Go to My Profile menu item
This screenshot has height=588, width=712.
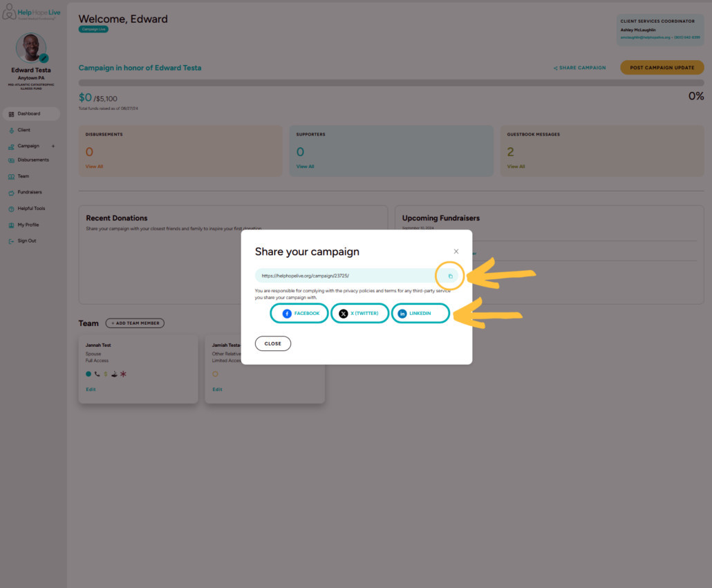tap(28, 225)
